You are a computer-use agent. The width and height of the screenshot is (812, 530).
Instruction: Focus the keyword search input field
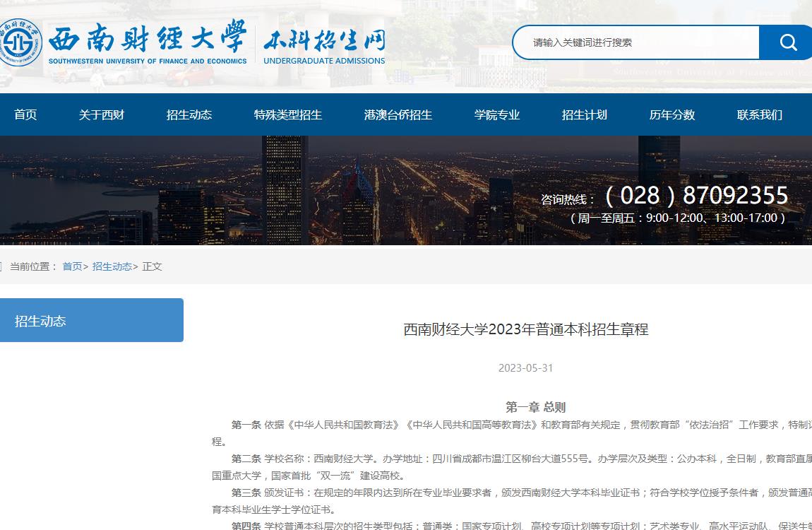pos(636,42)
